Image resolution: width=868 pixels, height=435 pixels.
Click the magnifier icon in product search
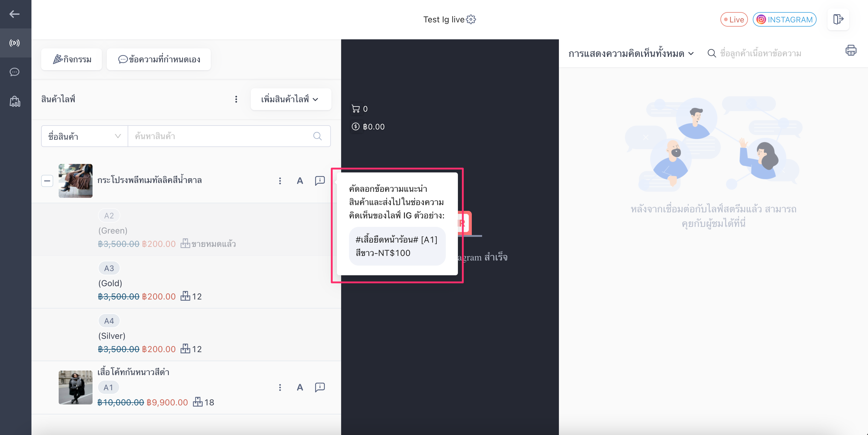317,136
